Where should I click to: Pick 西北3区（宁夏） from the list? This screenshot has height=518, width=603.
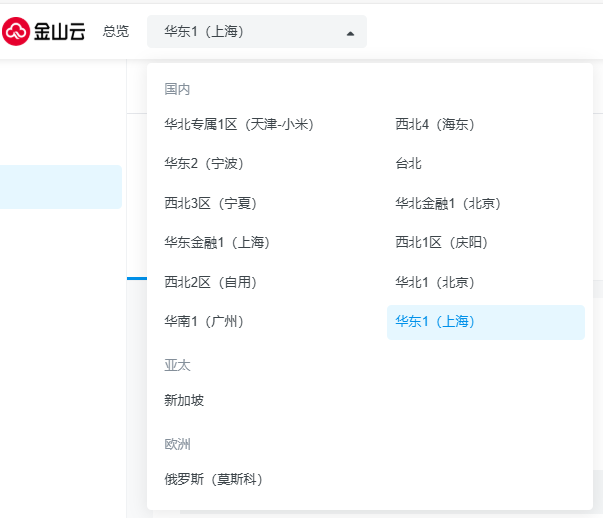tap(211, 203)
